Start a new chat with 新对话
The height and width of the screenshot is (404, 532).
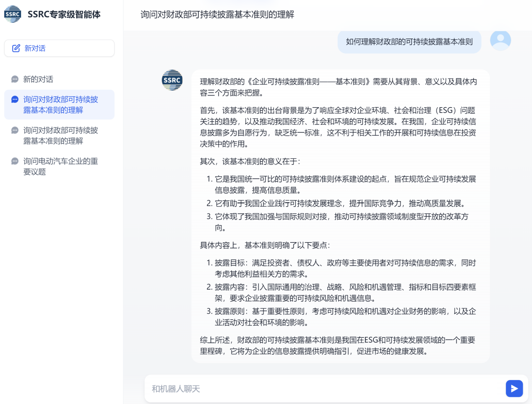59,48
